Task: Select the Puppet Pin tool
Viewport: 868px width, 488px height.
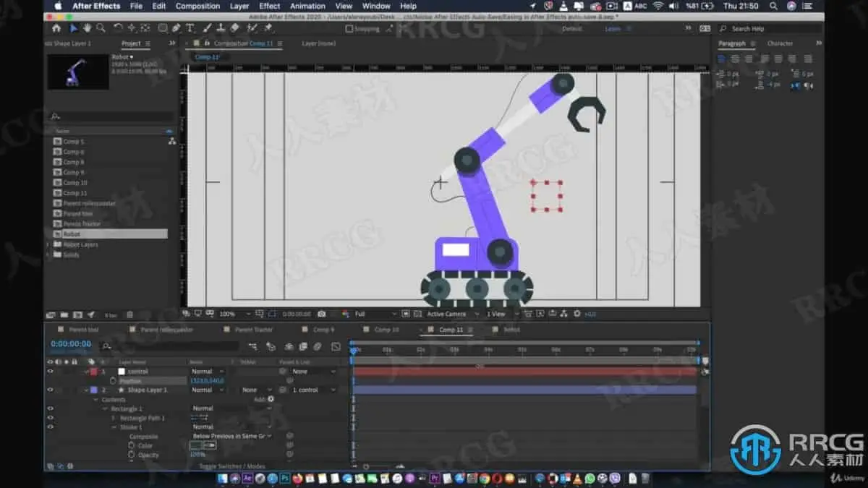Action: click(x=268, y=28)
